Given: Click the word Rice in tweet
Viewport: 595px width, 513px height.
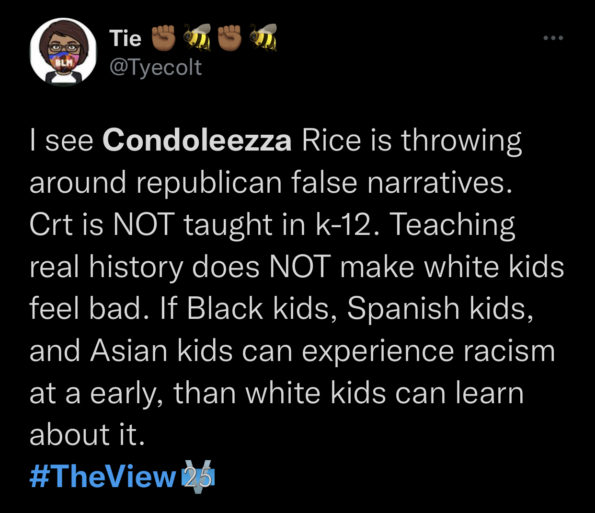Looking at the screenshot, I should coord(331,140).
